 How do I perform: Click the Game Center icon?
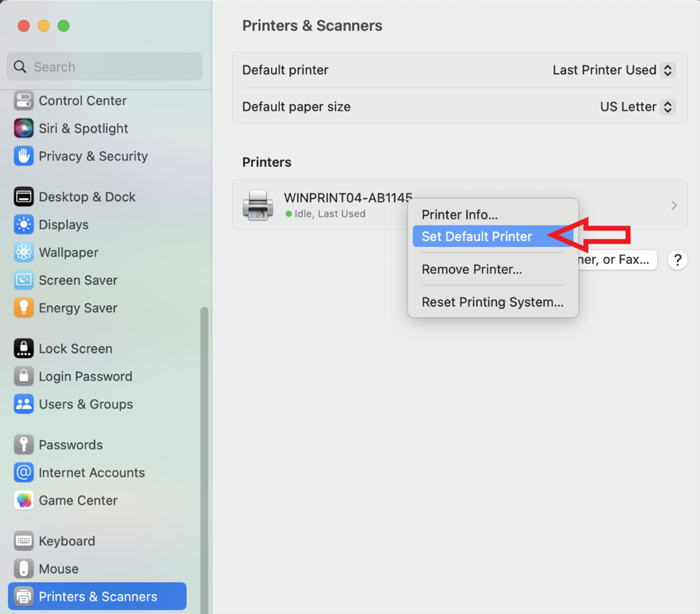pyautogui.click(x=23, y=500)
